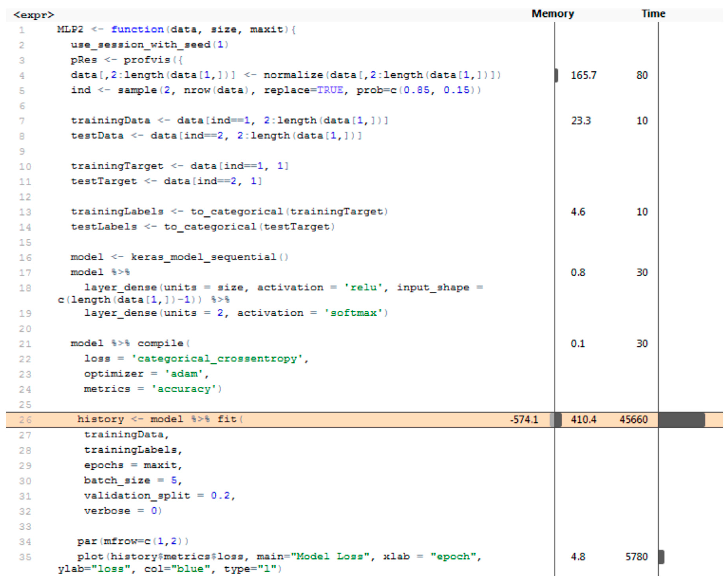Viewport: 728px width, 583px height.
Task: Click the memory bar next to -574.1
Action: tap(552, 420)
